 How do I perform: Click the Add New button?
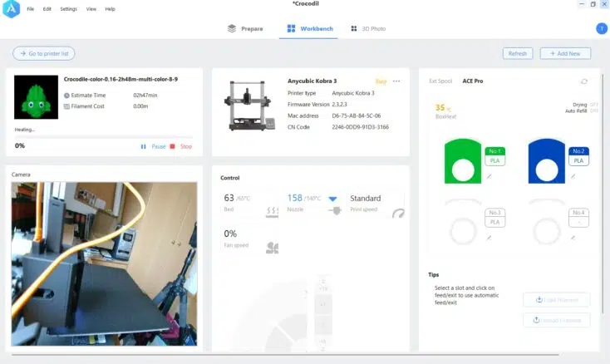[x=565, y=54]
